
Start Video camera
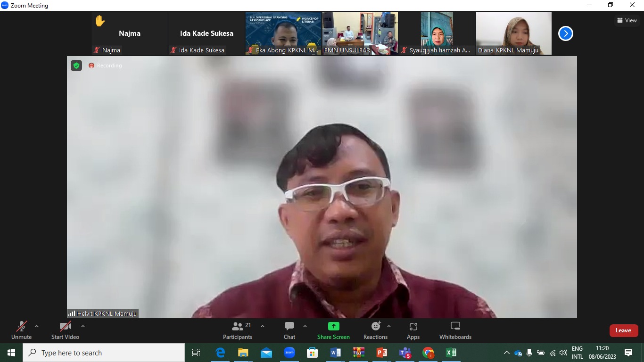[65, 330]
